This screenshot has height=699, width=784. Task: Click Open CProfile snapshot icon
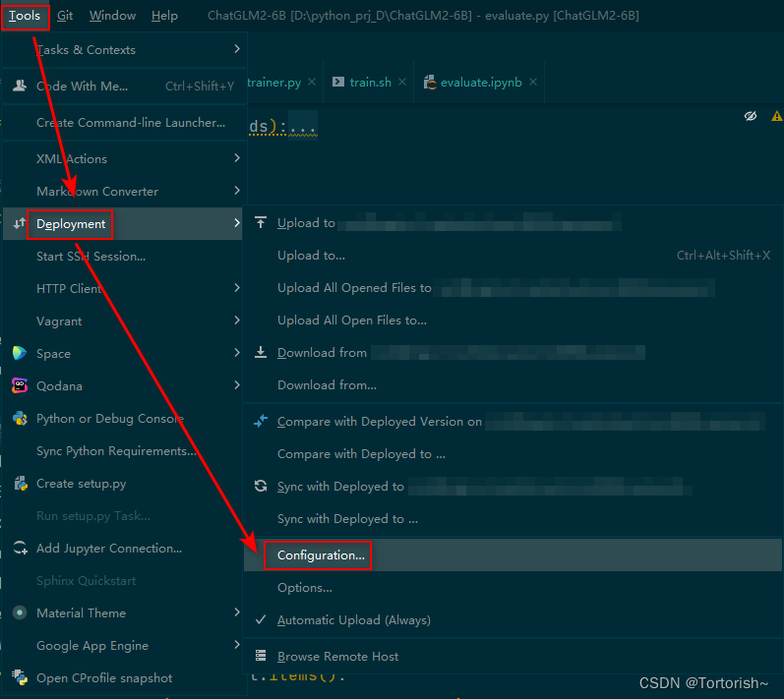[20, 677]
